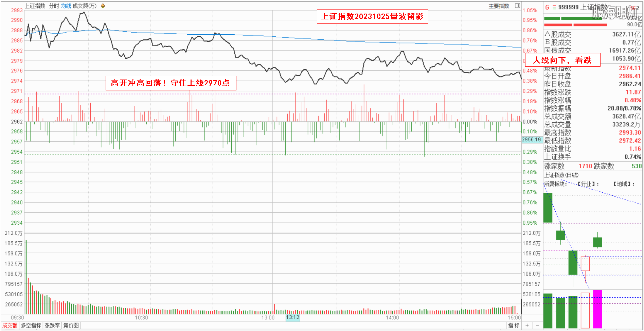Open the 竞价图 tab

tap(71, 325)
